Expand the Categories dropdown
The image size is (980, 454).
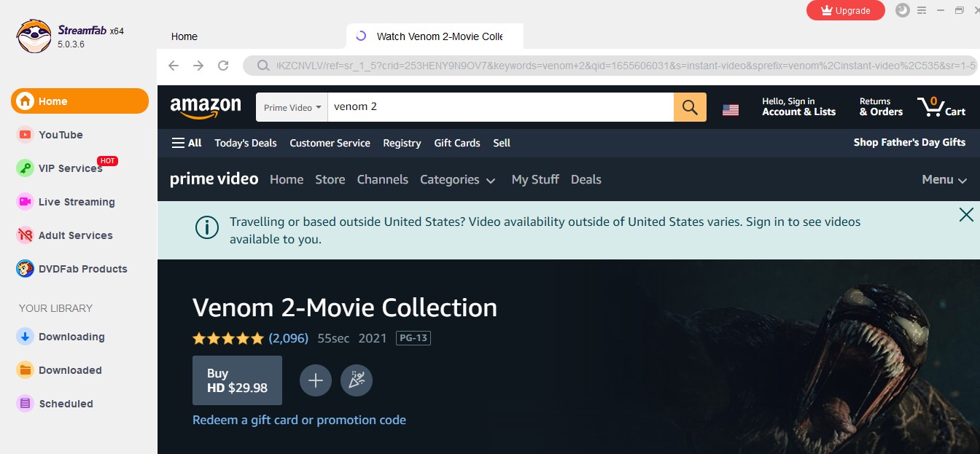458,179
